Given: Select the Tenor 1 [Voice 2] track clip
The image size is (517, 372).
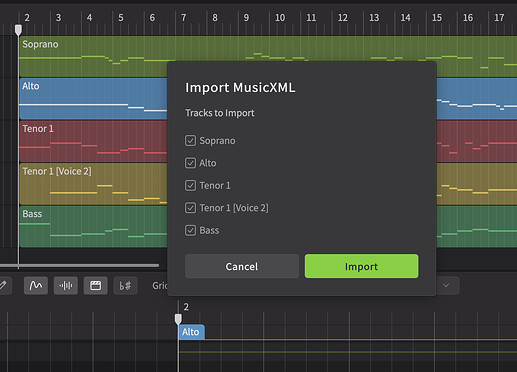Looking at the screenshot, I should (93, 184).
